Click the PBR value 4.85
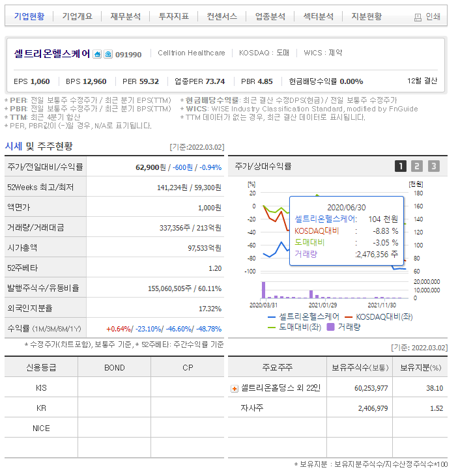This screenshot has width=458, height=476. [x=265, y=81]
